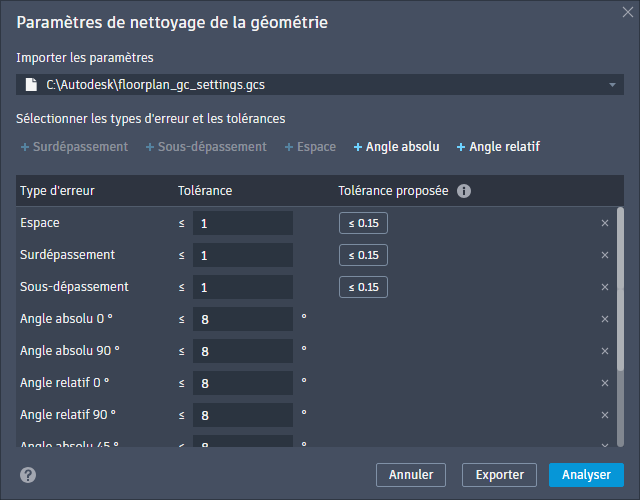Click the Annuler button
The height and width of the screenshot is (500, 640).
click(x=410, y=474)
